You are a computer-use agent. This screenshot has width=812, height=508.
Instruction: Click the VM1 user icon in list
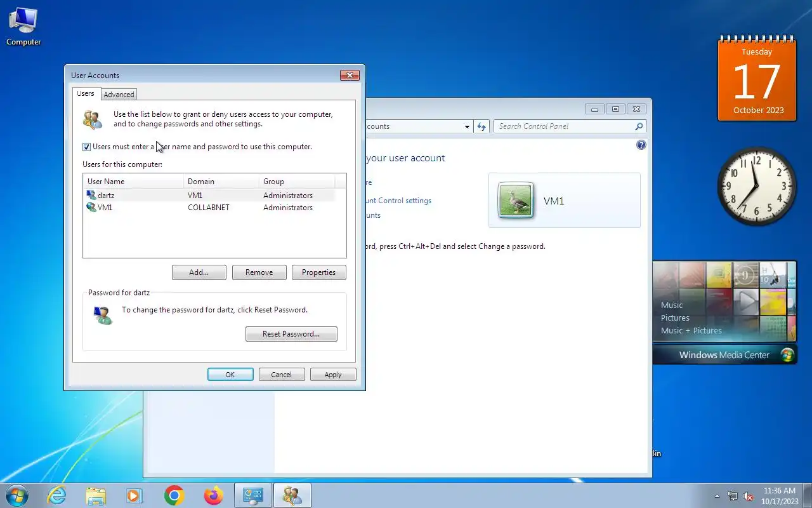91,207
